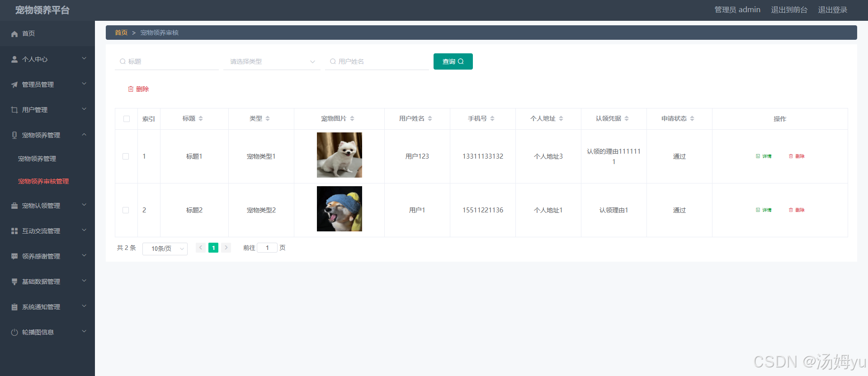Viewport: 868px width, 376px height.
Task: Click the briefcase icon for 宠物认领管理
Action: [x=14, y=206]
